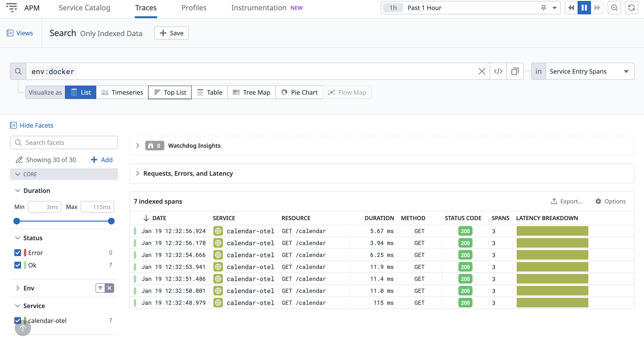Viewport: 644px width, 338px height.
Task: Click the Search facets input field
Action: click(x=64, y=142)
